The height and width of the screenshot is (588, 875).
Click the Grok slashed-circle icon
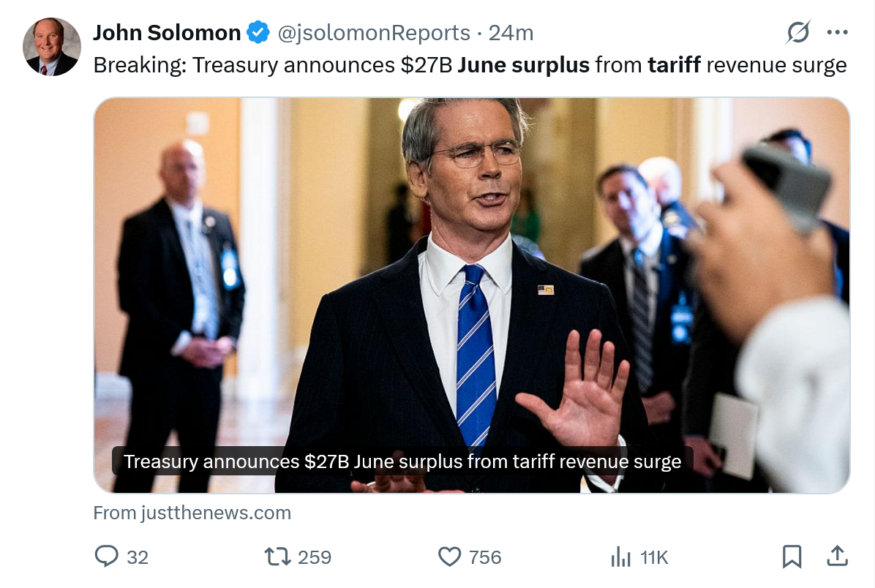point(798,32)
